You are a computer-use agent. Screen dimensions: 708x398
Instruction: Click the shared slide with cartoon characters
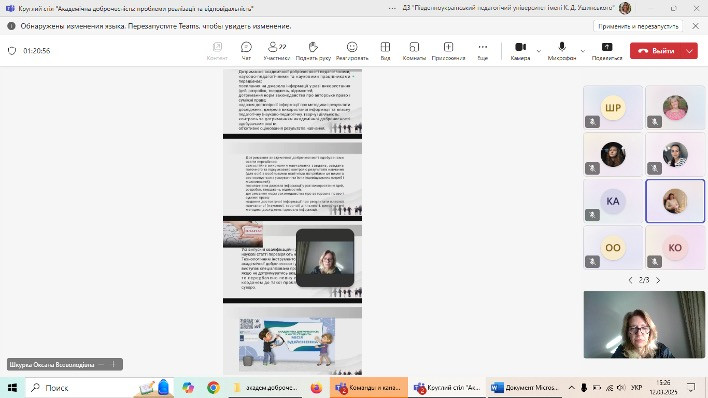[x=292, y=341]
